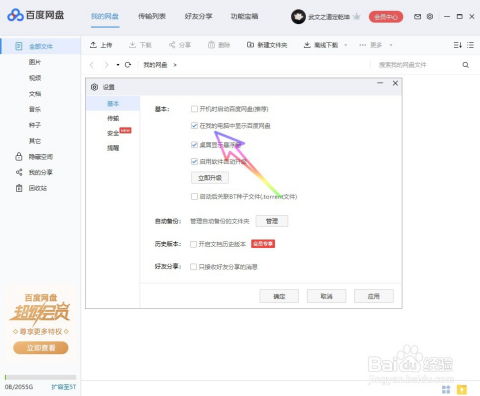This screenshot has width=480, height=396.
Task: Open 文档 category in the sidebar
Action: pyautogui.click(x=35, y=94)
